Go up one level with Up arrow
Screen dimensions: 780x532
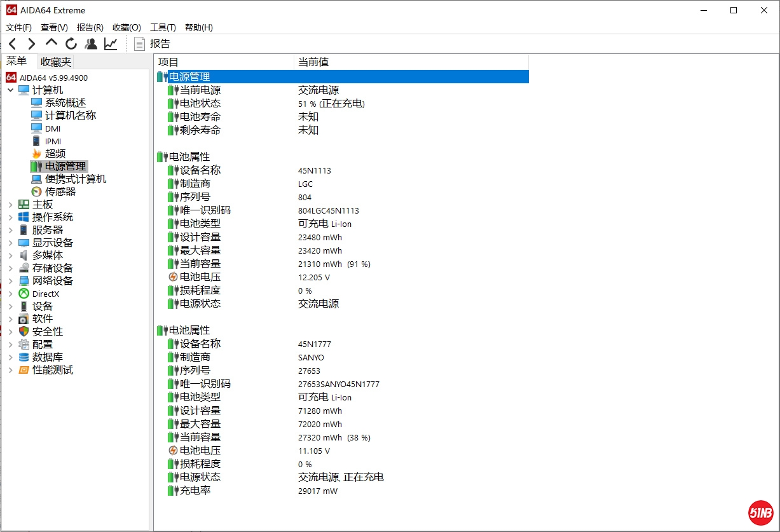tap(51, 43)
